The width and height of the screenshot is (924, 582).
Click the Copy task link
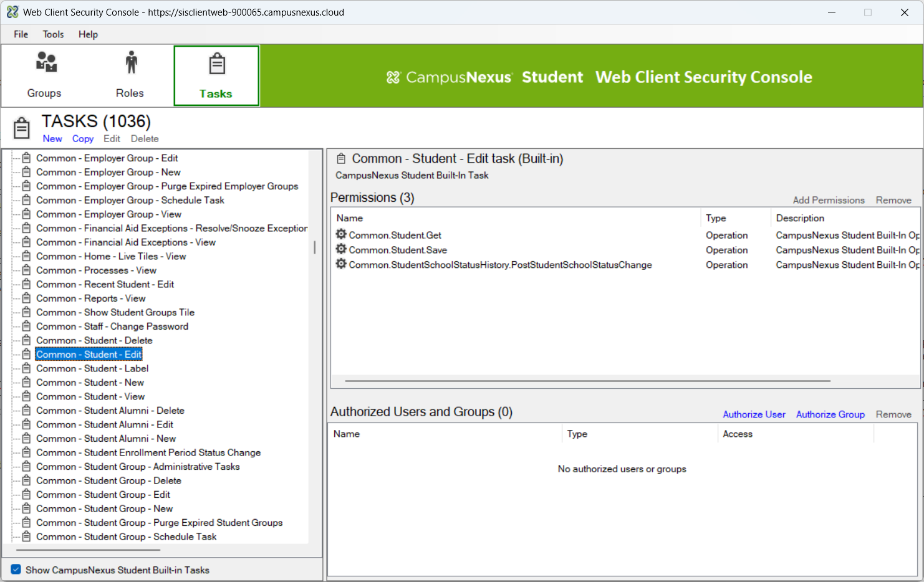point(83,138)
